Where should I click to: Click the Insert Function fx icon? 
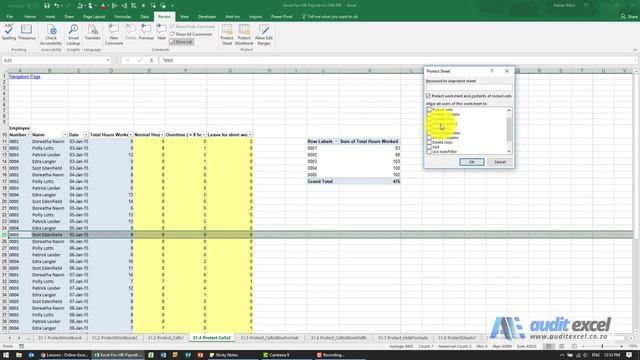[x=151, y=60]
